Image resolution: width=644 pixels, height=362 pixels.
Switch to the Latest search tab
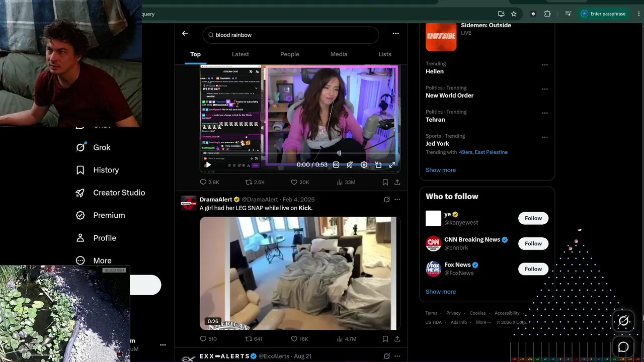click(240, 54)
